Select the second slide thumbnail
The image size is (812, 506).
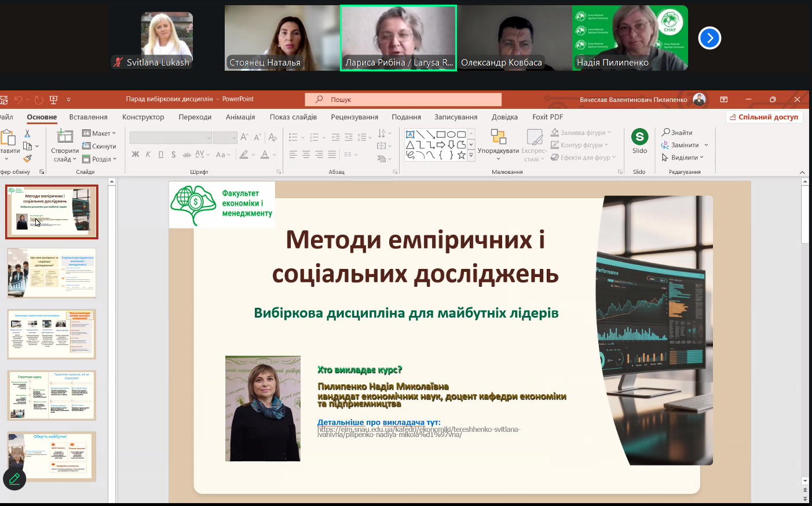point(51,273)
